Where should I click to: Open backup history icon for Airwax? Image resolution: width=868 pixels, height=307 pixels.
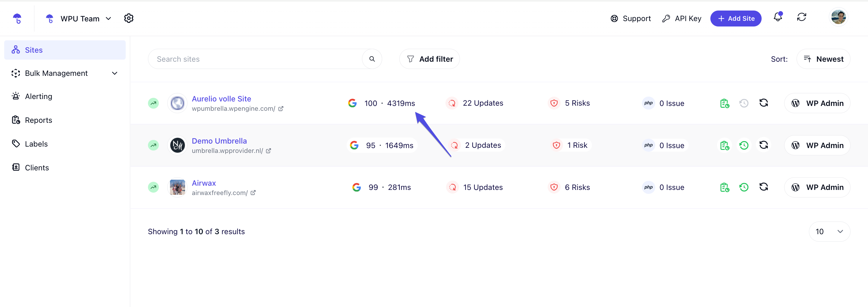744,188
